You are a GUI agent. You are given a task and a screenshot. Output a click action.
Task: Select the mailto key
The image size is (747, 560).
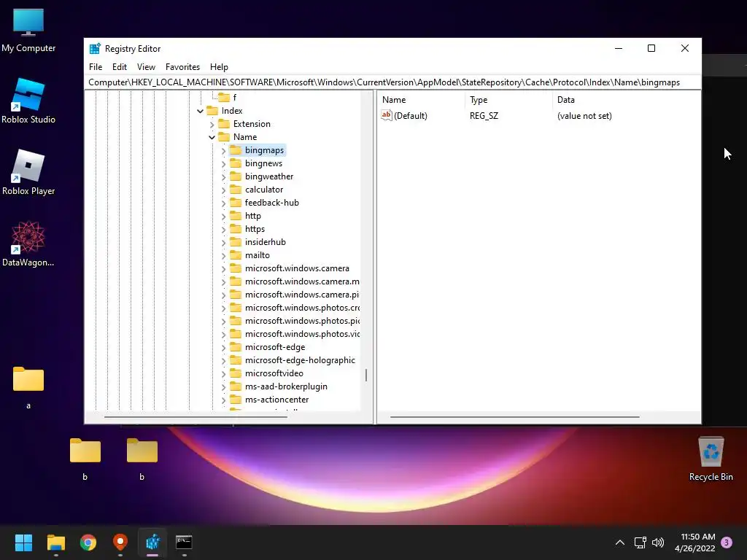coord(258,255)
